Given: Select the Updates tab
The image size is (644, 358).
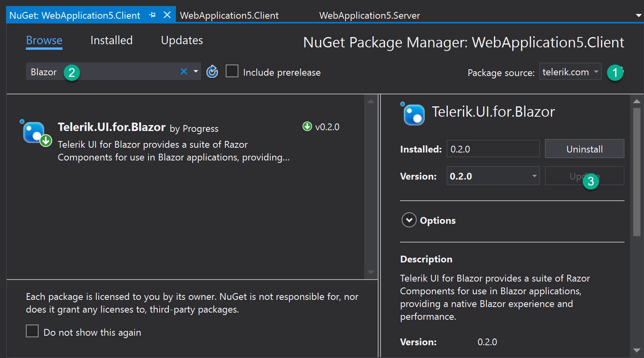Looking at the screenshot, I should [x=182, y=40].
